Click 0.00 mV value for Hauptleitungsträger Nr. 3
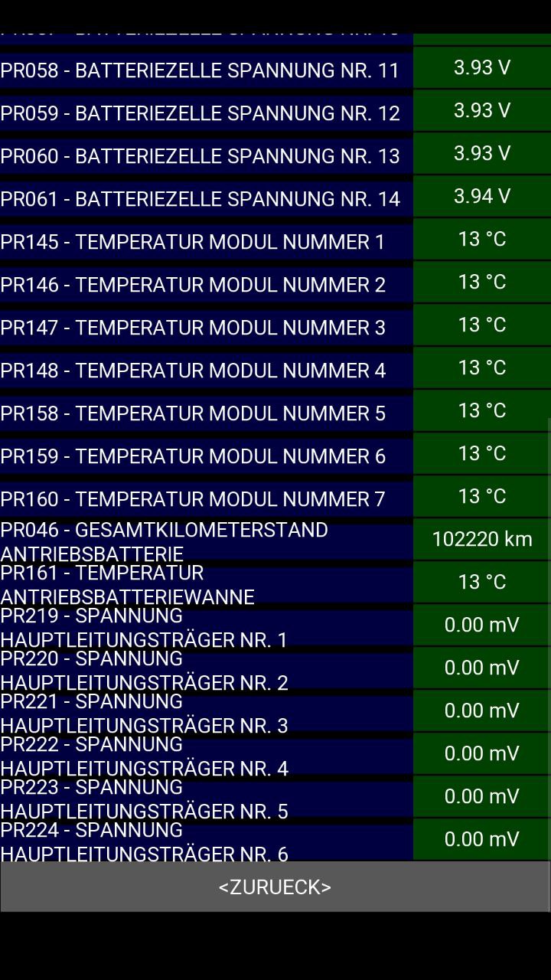 481,710
